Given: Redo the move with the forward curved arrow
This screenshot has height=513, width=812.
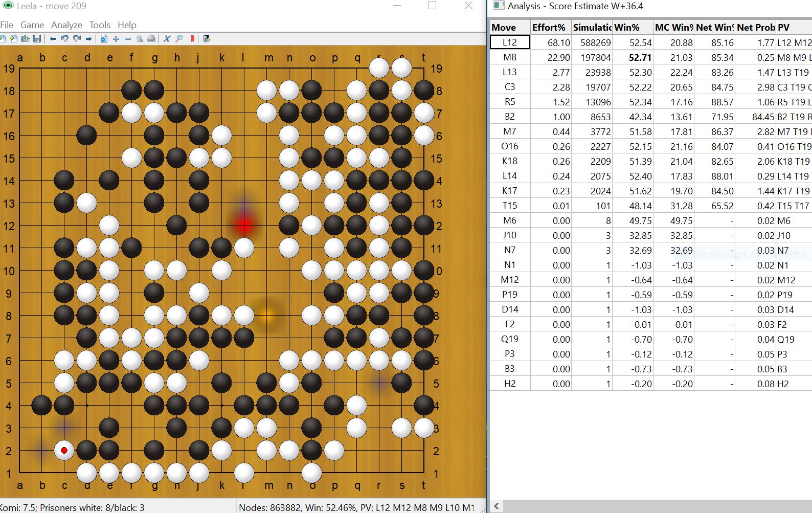Looking at the screenshot, I should [77, 38].
